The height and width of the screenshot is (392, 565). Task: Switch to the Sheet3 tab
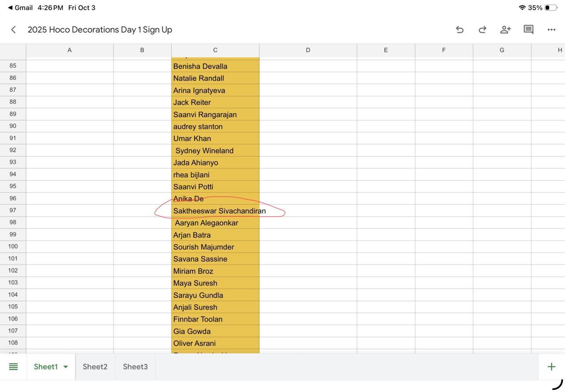click(x=135, y=366)
